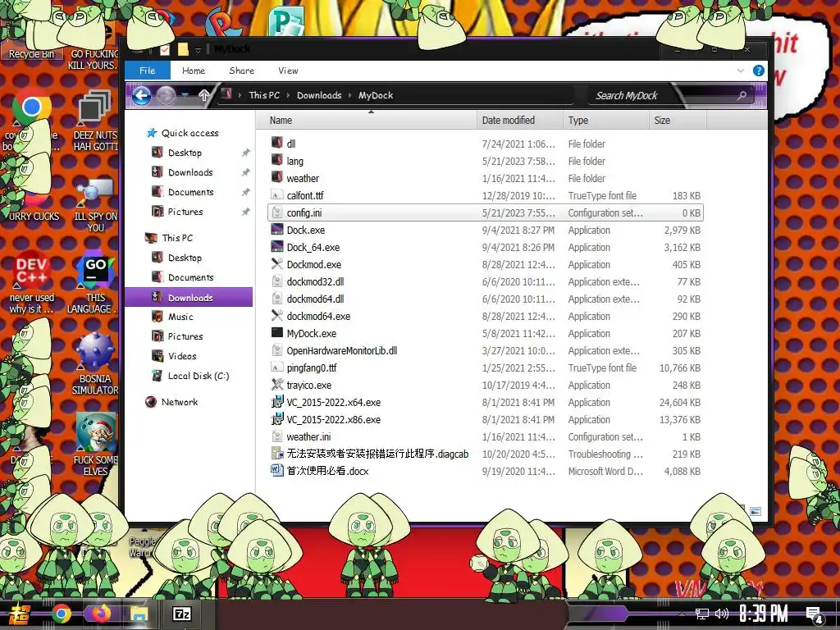
Task: Select the highlighted Downloads tree item
Action: pos(189,297)
